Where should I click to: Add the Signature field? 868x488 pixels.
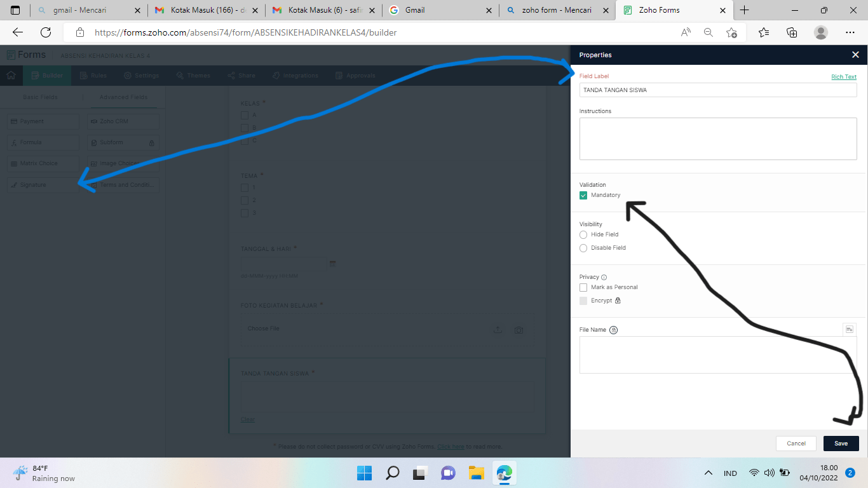pos(43,185)
